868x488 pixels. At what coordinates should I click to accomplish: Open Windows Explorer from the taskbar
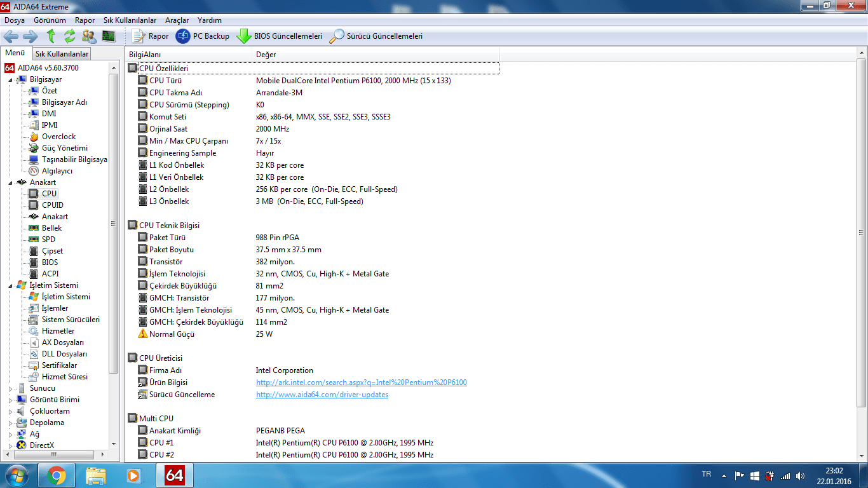(x=96, y=475)
